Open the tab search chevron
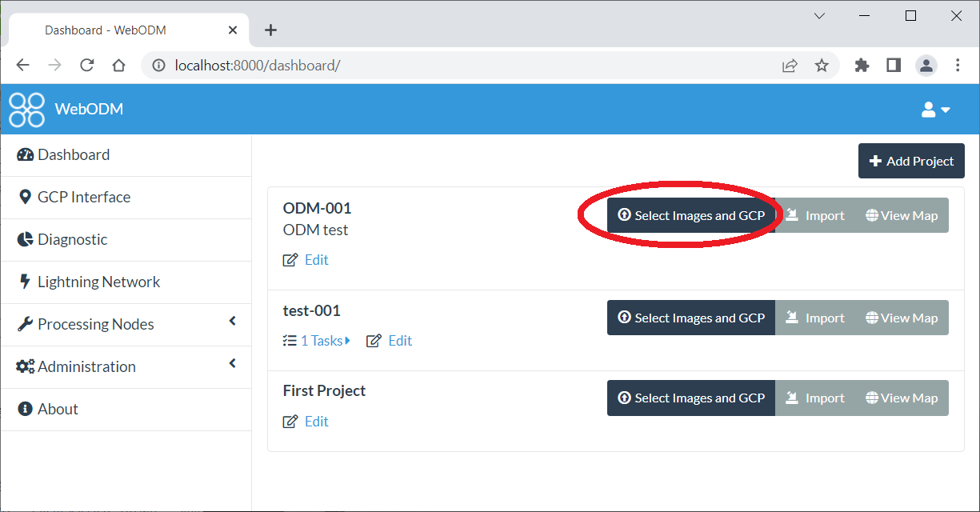 point(819,16)
